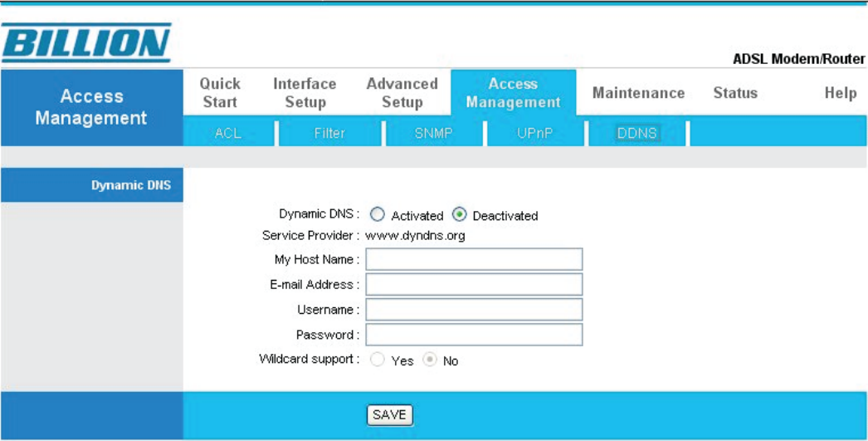This screenshot has width=868, height=441.
Task: Open the Maintenance tab
Action: click(638, 92)
